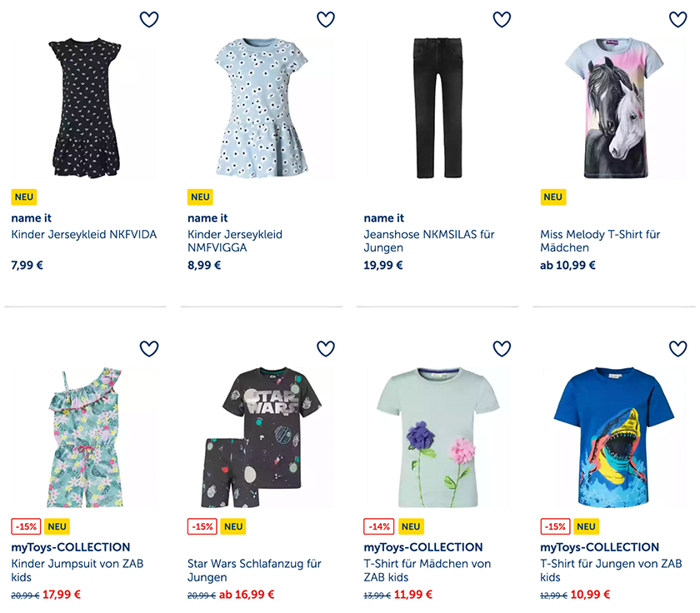Favorite the Kinder Jerseykleid NKFVIDA dress
700x613 pixels.
(x=149, y=19)
